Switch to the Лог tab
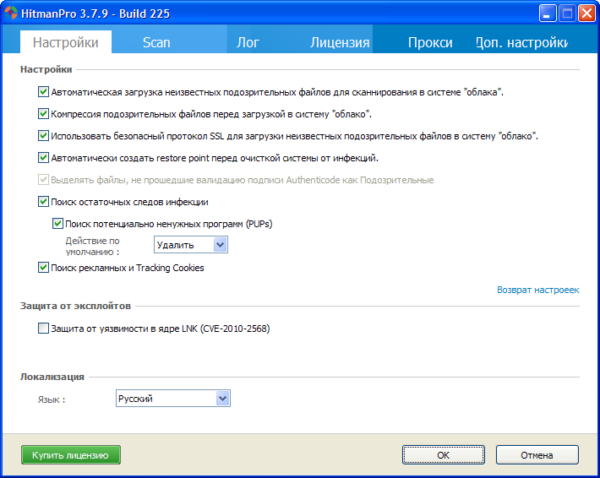This screenshot has width=600, height=478. (x=248, y=43)
